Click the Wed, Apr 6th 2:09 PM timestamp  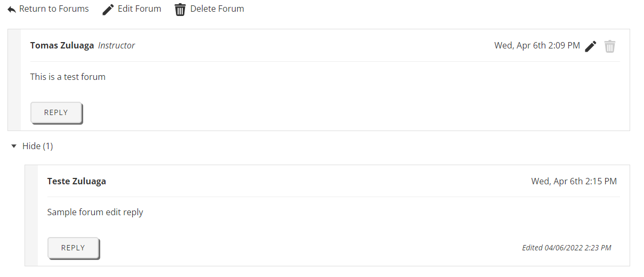point(537,46)
